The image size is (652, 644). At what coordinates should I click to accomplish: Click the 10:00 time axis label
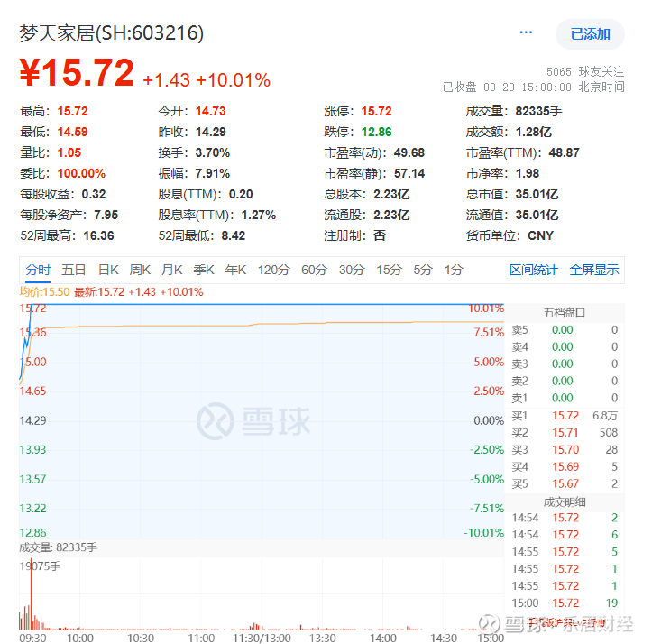point(80,639)
